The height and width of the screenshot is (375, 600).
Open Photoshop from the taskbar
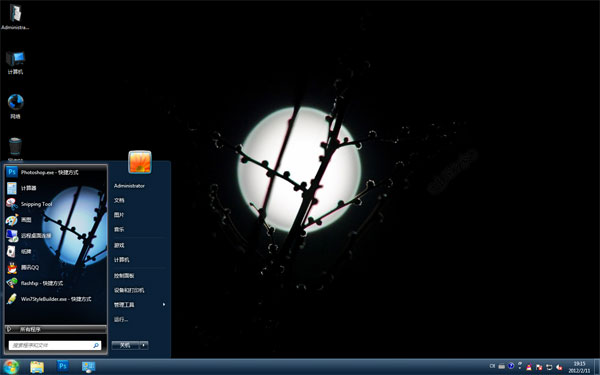[63, 366]
